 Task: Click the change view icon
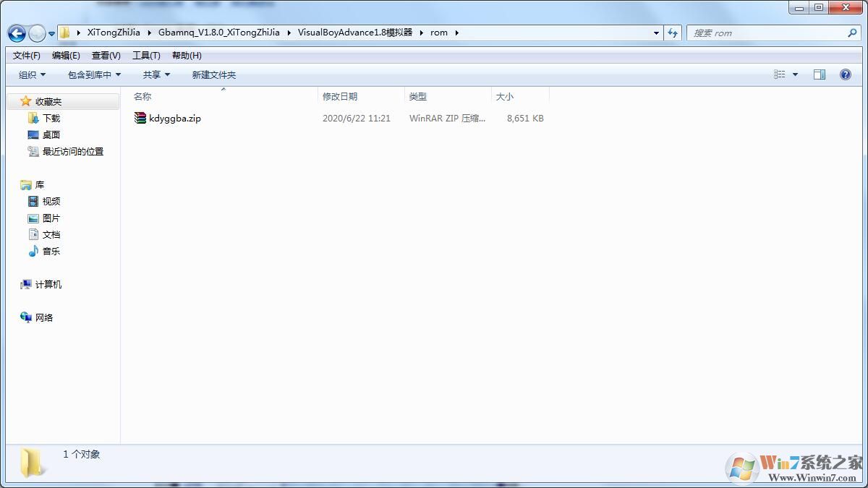(779, 74)
